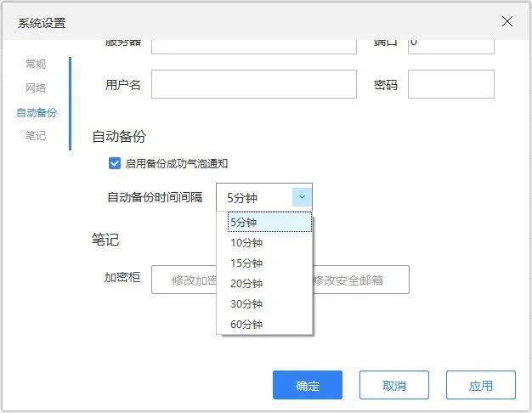
Task: Switch to the 网络 settings section
Action: tap(36, 88)
